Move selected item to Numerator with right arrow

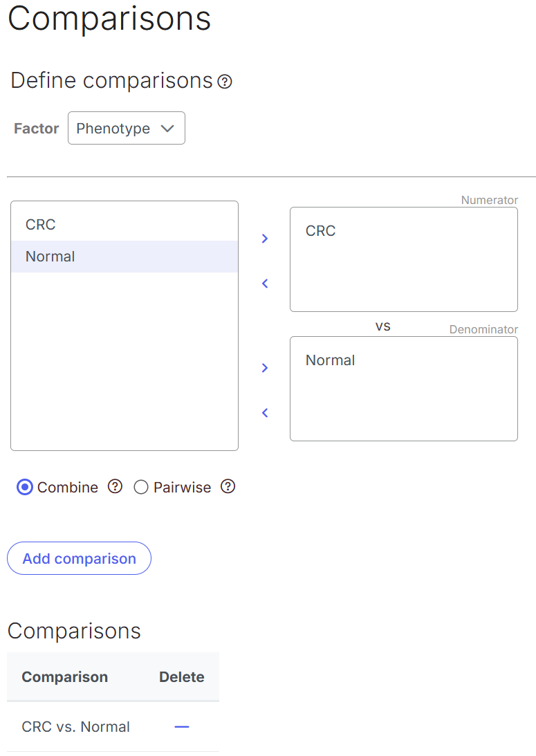click(265, 239)
